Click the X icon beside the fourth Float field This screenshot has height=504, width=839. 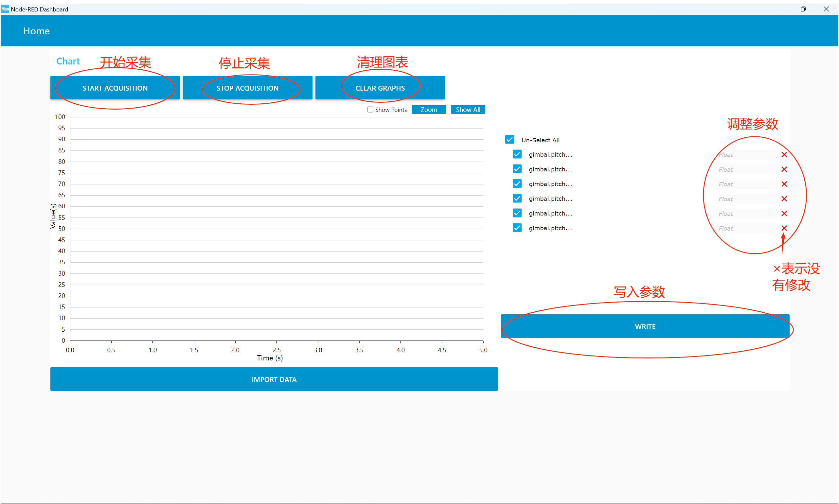[x=784, y=199]
